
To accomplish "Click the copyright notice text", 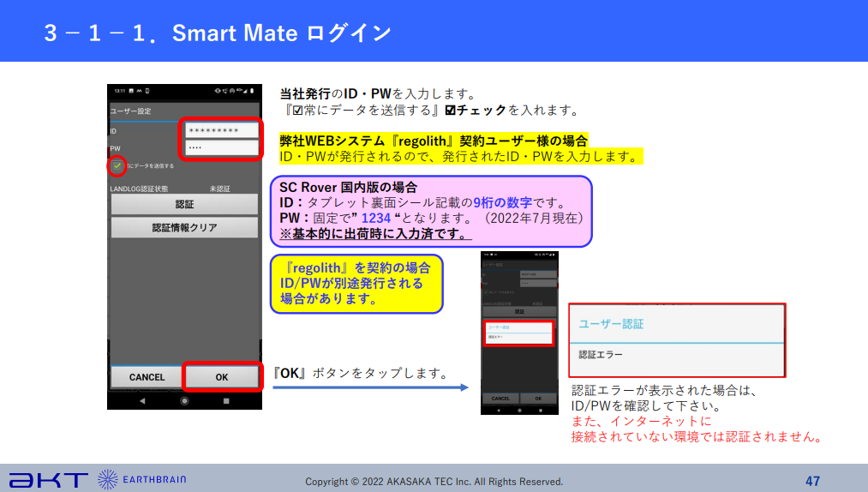I will tap(434, 482).
